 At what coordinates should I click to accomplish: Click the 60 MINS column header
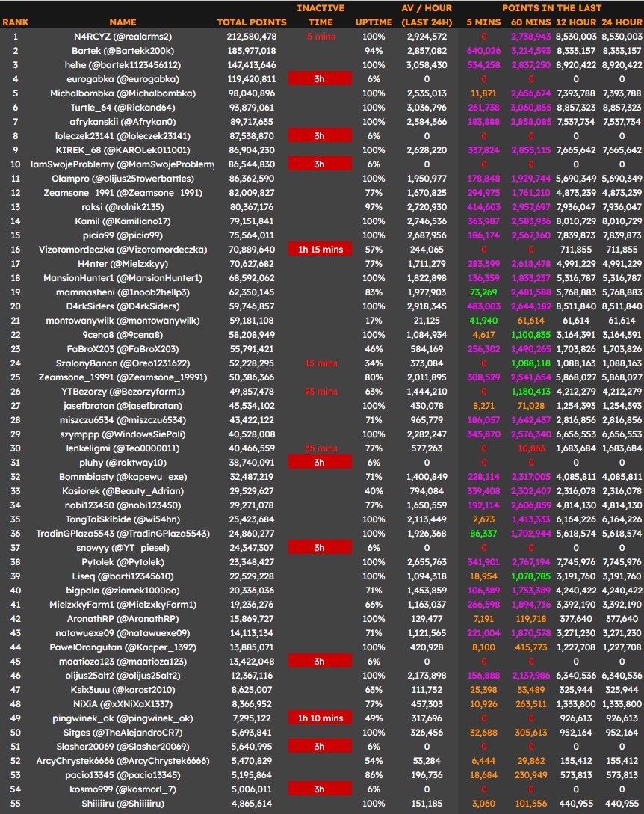[530, 22]
